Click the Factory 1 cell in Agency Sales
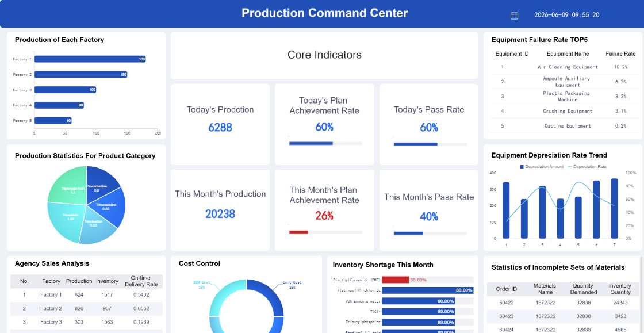 pos(51,295)
